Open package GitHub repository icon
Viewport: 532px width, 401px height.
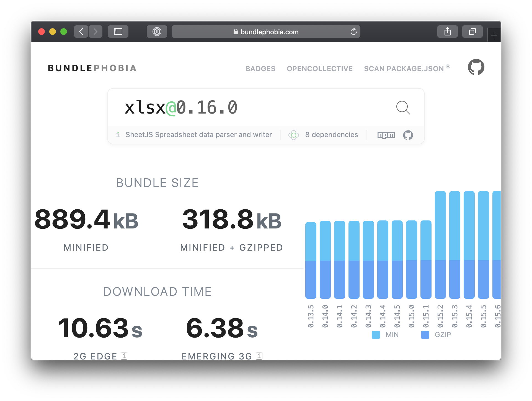click(408, 135)
